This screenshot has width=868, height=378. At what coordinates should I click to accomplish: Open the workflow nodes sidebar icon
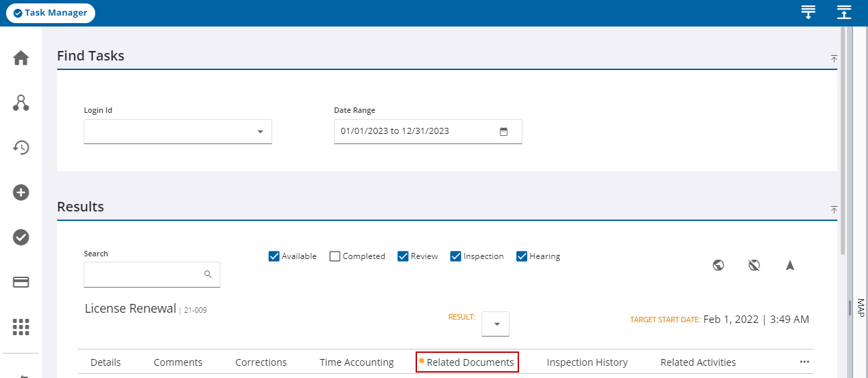tap(21, 103)
